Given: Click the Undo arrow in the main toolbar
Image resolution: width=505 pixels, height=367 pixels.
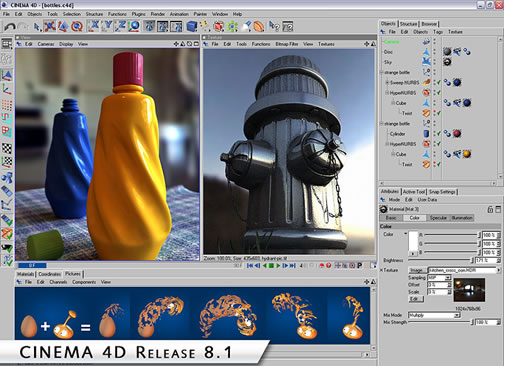Looking at the screenshot, I should 10,27.
